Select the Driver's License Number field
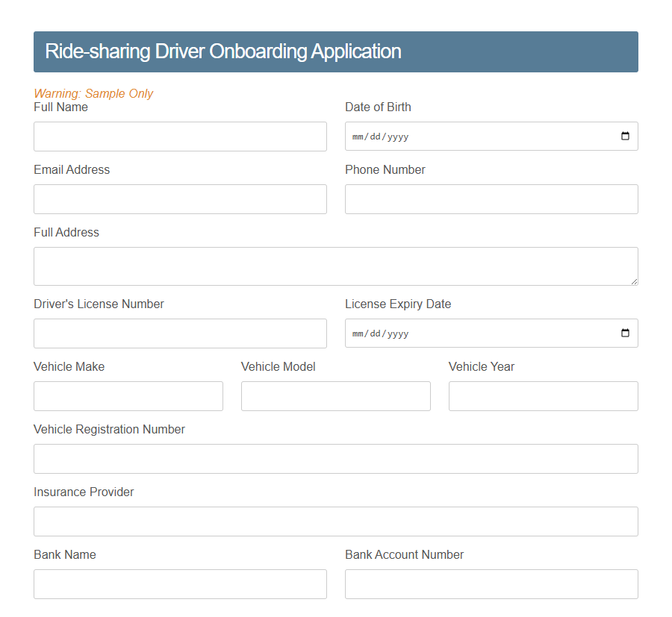The image size is (672, 617). [x=179, y=333]
